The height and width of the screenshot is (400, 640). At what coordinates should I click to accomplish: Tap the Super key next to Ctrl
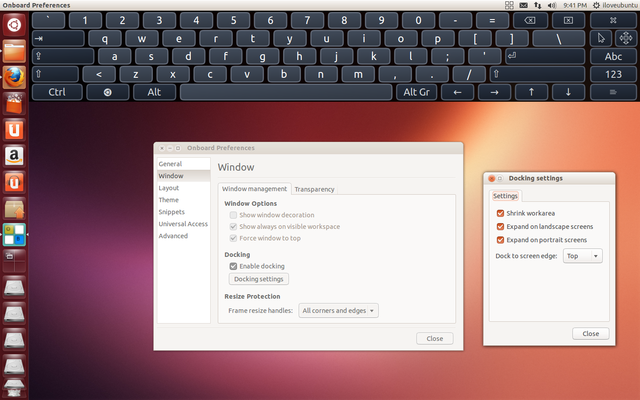pos(108,92)
